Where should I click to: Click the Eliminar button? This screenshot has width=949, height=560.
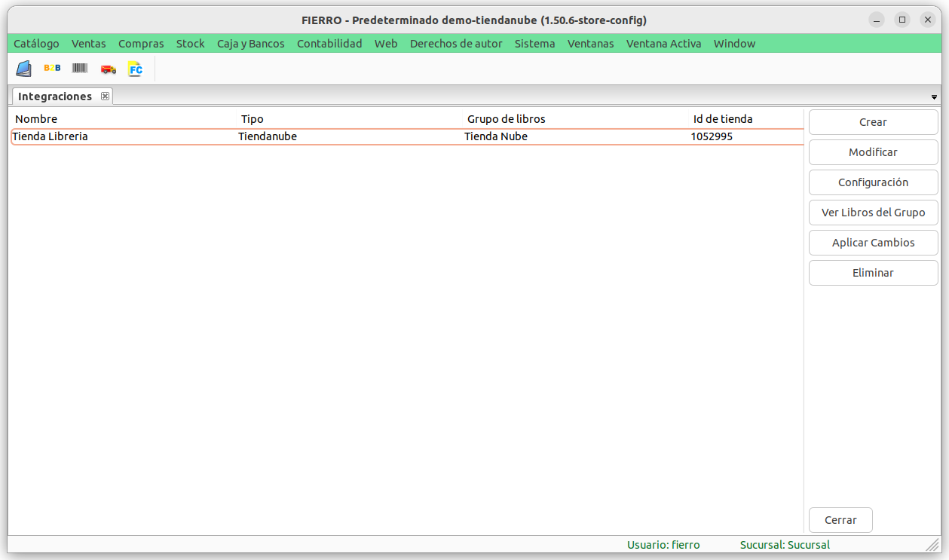point(873,273)
